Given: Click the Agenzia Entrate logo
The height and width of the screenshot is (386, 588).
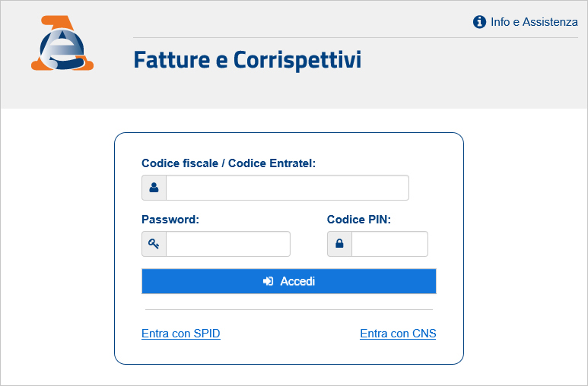Looking at the screenshot, I should pyautogui.click(x=62, y=43).
